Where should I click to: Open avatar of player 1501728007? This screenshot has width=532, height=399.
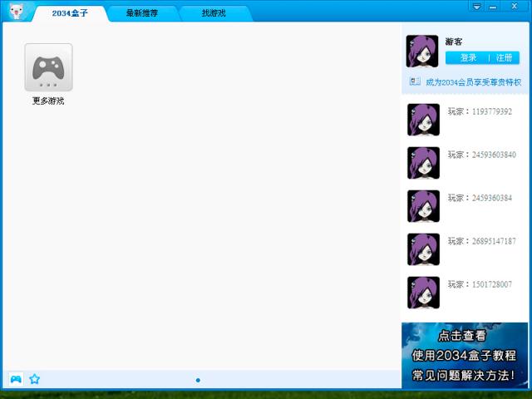point(423,293)
